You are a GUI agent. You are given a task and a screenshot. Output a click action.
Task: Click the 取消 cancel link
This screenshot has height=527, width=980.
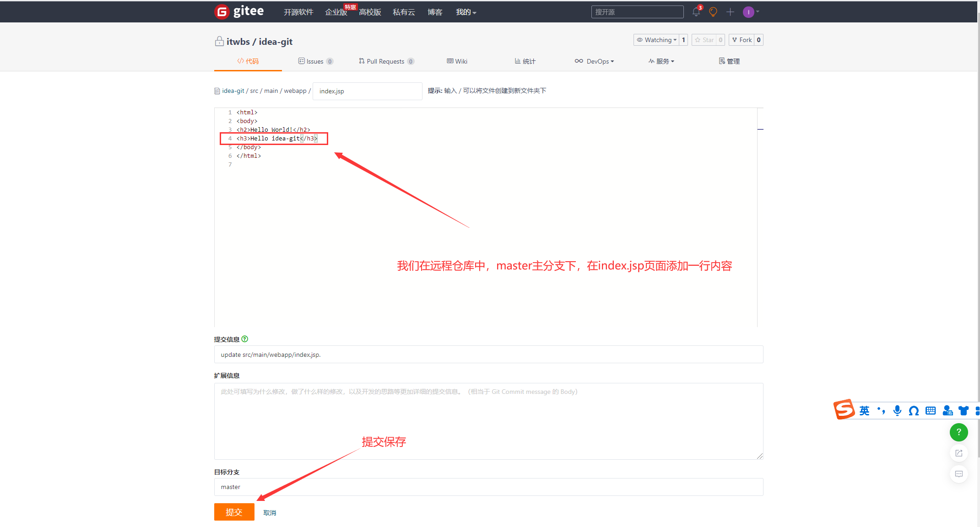pos(270,513)
